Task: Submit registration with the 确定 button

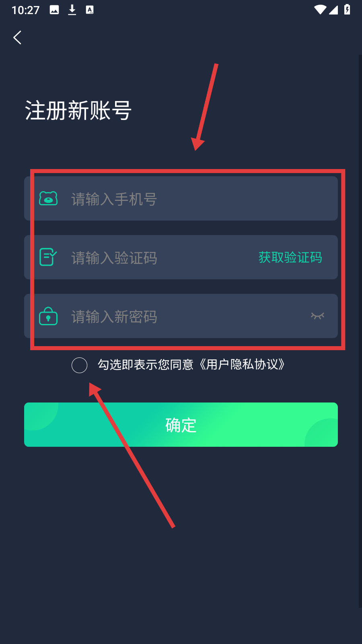Action: [x=181, y=425]
